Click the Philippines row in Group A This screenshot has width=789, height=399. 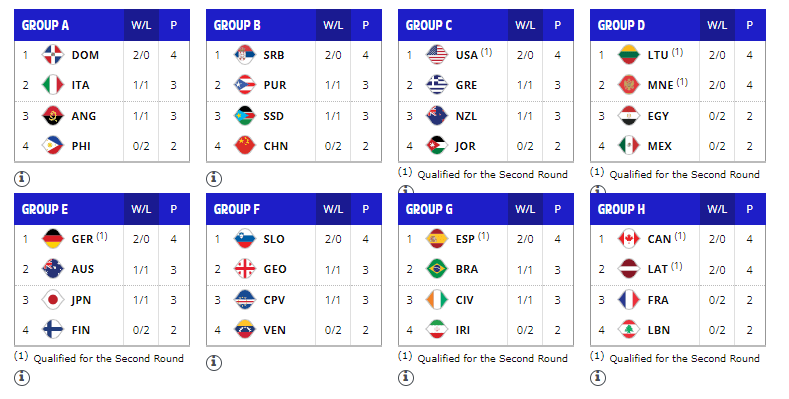click(102, 146)
